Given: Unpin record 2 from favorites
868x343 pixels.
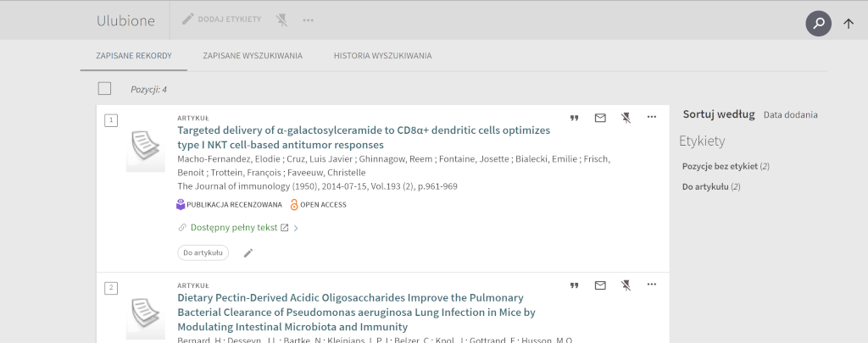Looking at the screenshot, I should [626, 285].
